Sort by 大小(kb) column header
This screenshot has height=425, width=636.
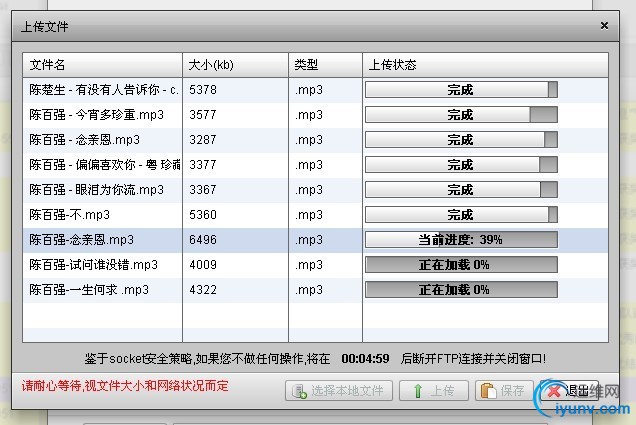pyautogui.click(x=236, y=65)
